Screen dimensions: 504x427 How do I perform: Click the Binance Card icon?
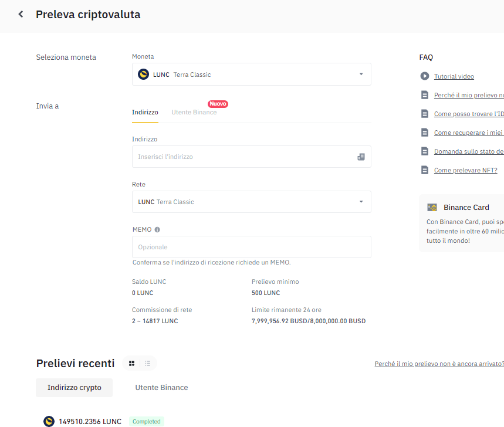pyautogui.click(x=432, y=207)
